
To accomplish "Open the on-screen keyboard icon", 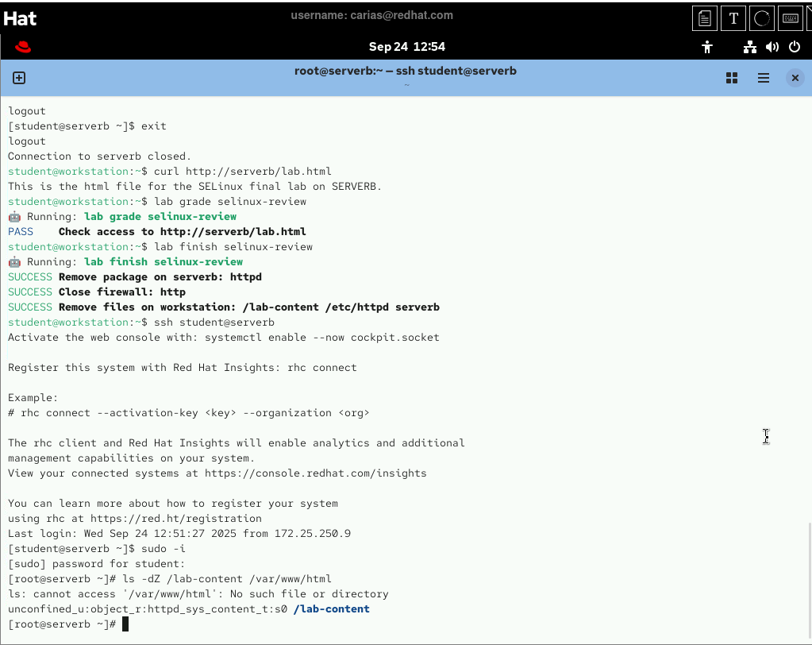I will (791, 18).
